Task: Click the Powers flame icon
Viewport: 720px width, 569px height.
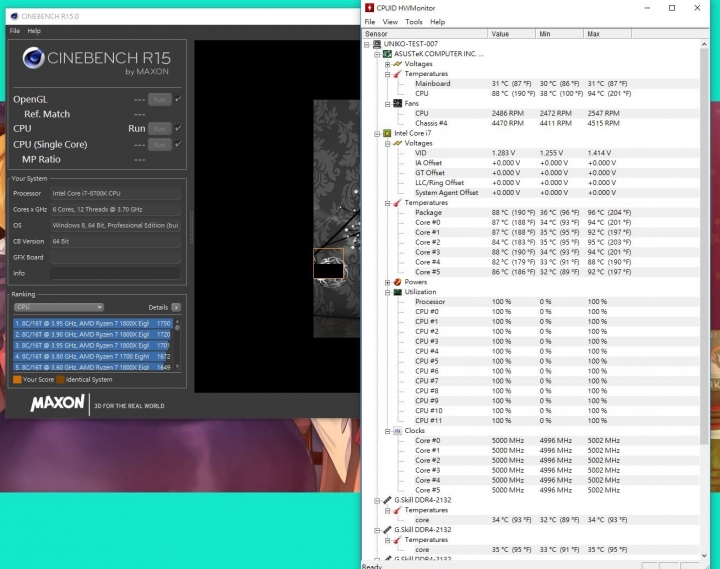Action: point(398,282)
